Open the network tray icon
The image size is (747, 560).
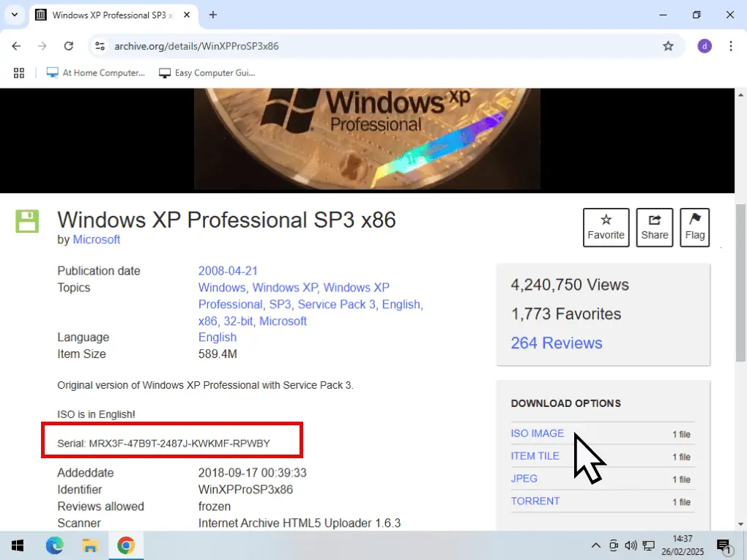pyautogui.click(x=648, y=545)
